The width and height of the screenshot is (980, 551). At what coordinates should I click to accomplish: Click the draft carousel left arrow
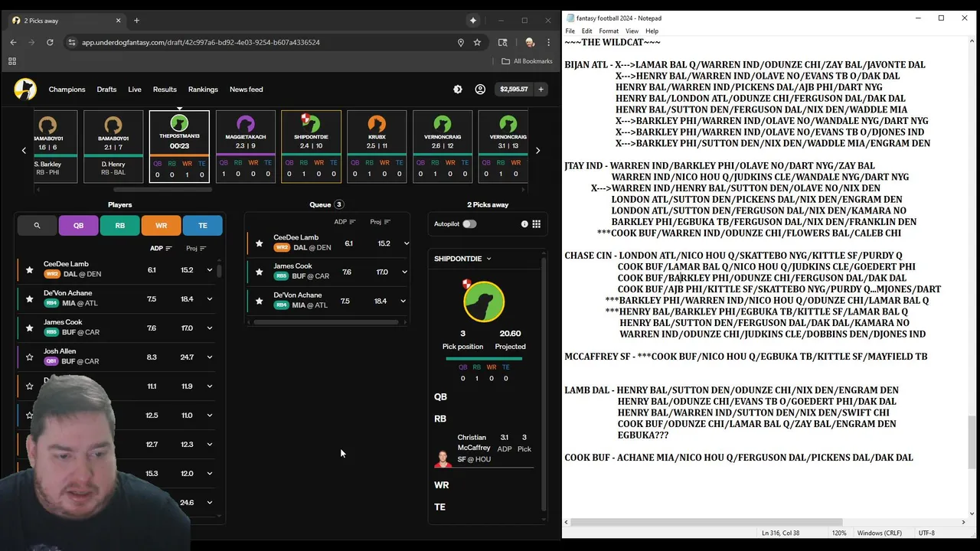(24, 151)
